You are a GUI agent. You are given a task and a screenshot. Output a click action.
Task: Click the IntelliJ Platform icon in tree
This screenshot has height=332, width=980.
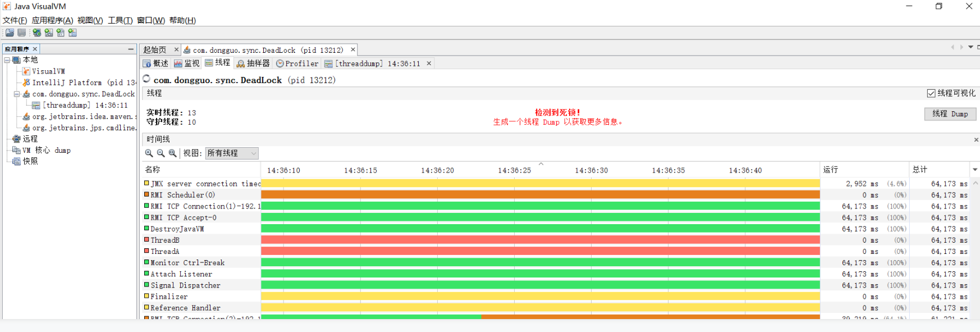click(x=26, y=83)
